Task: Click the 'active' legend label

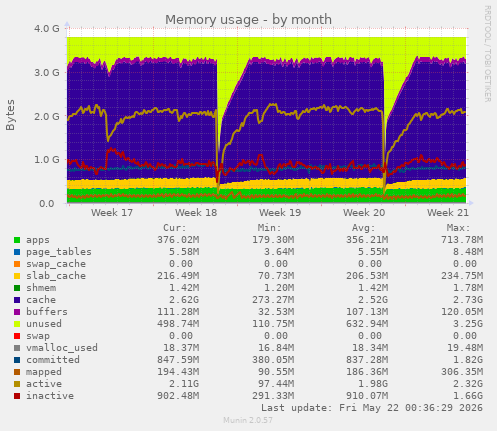Action: click(44, 384)
